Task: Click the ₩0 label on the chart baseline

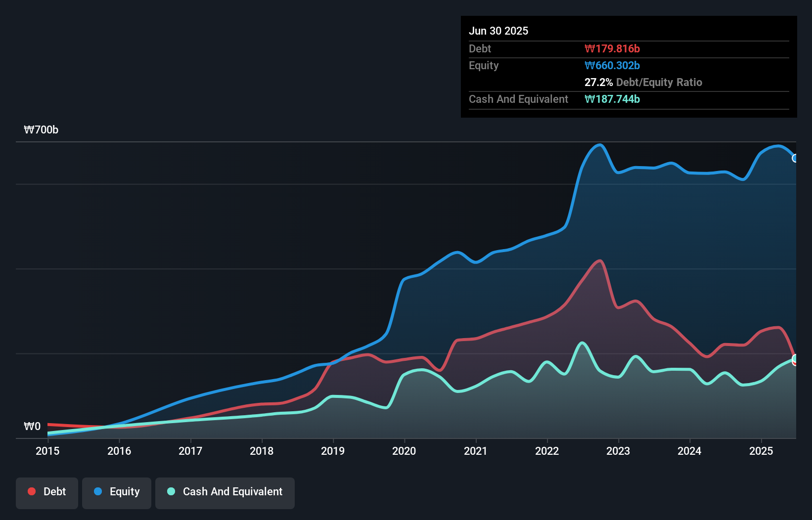Action: coord(32,426)
